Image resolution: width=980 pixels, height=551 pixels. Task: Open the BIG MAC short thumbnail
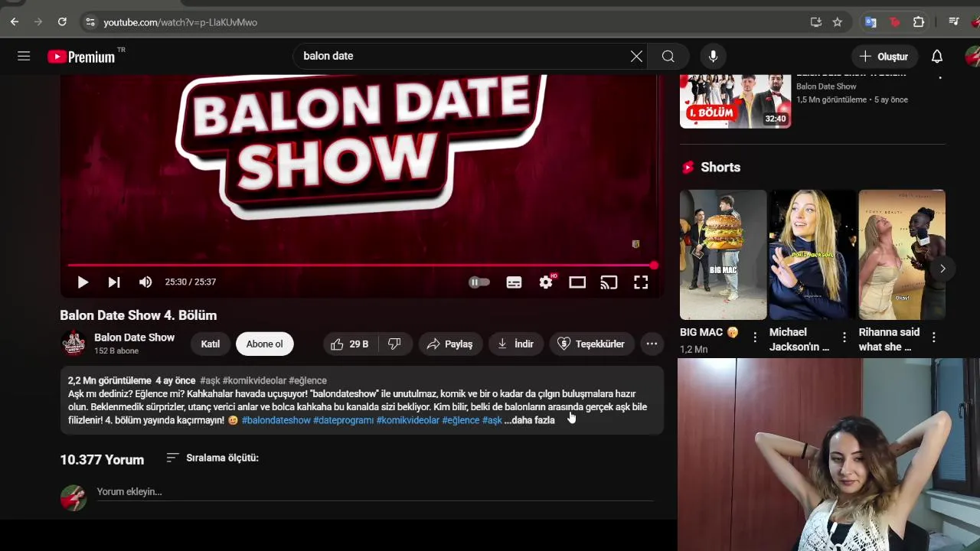click(x=723, y=255)
